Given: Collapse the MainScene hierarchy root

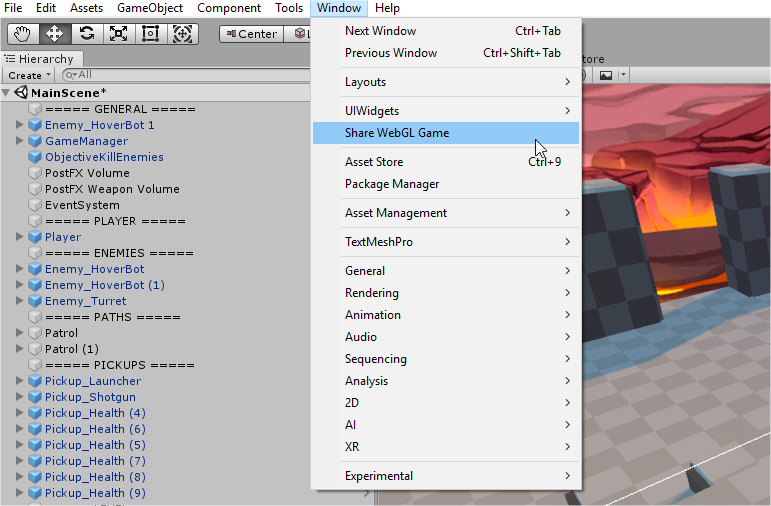Looking at the screenshot, I should (x=7, y=93).
